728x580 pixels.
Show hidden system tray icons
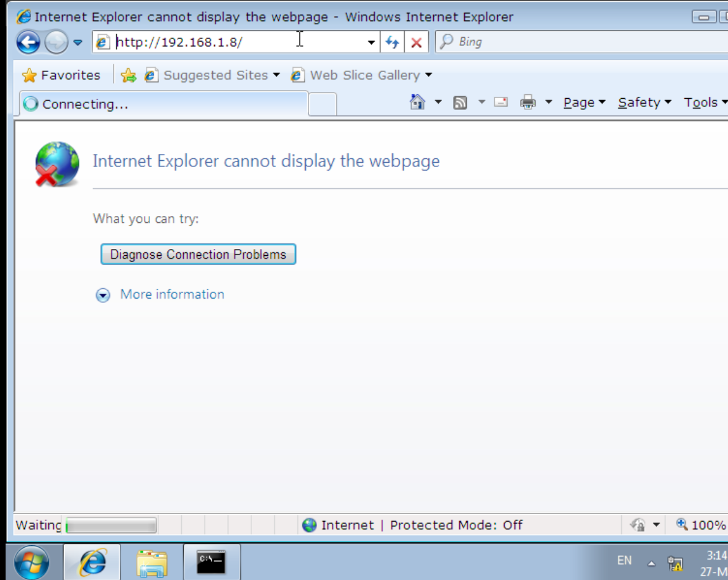point(652,564)
